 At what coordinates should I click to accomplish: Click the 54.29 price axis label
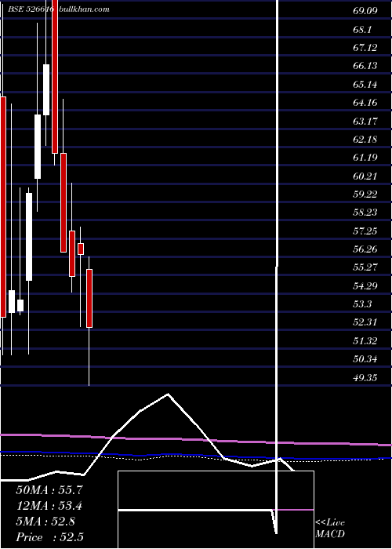click(365, 286)
